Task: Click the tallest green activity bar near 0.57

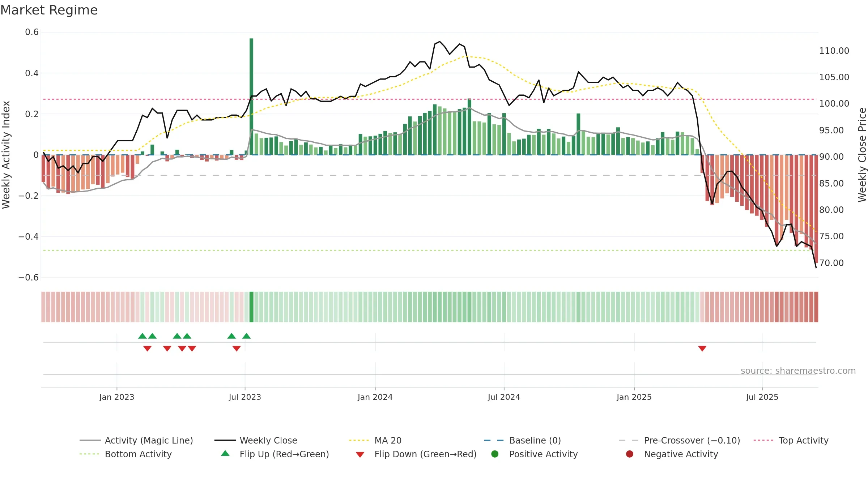Action: coord(251,97)
